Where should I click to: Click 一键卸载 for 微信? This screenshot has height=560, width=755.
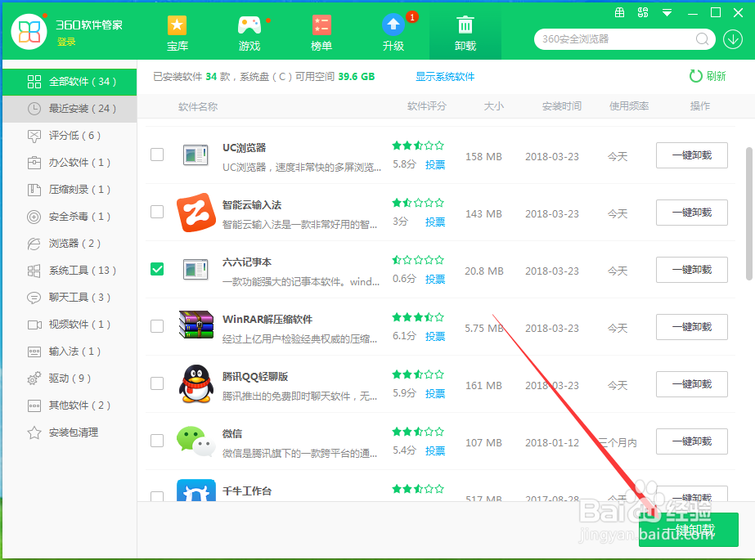pos(691,441)
